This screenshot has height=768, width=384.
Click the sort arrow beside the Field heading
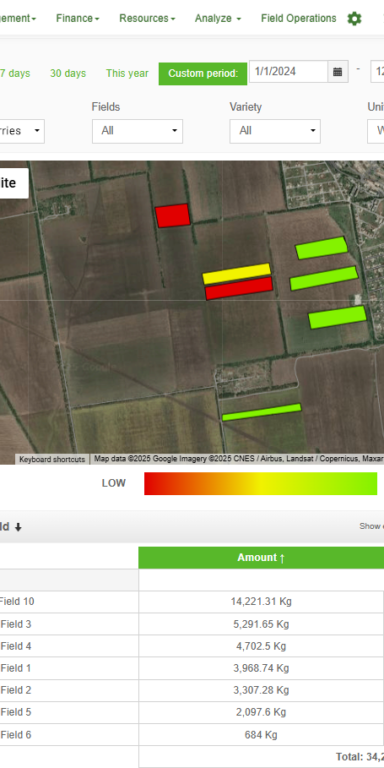click(18, 527)
